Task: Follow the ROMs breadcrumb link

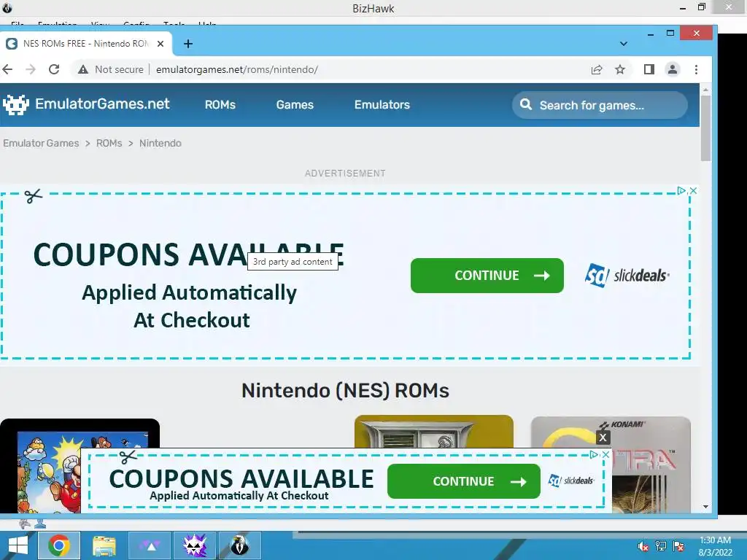Action: coord(109,144)
